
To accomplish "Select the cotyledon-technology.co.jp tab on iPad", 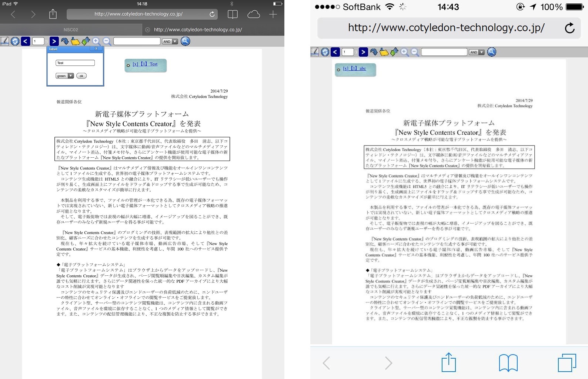I will click(x=198, y=30).
